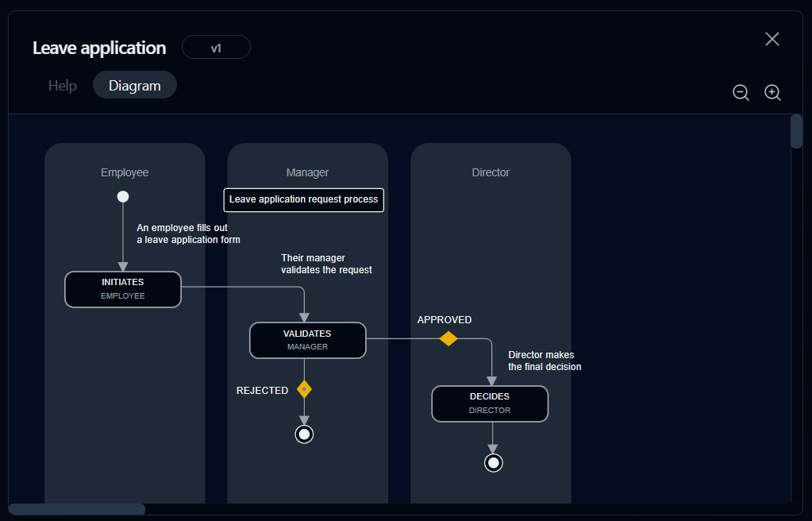Click the Manager swimlane header
The height and width of the screenshot is (521, 812).
pyautogui.click(x=308, y=172)
